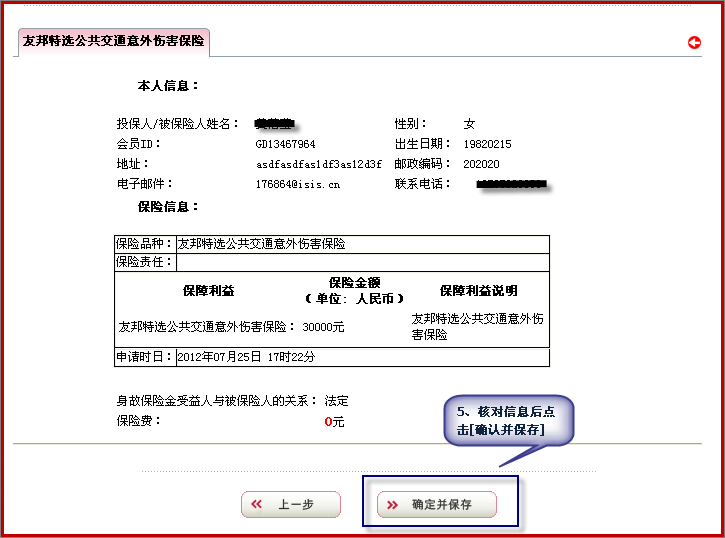Select the postal code 202020
Screen dimensions: 725x538
(481, 164)
